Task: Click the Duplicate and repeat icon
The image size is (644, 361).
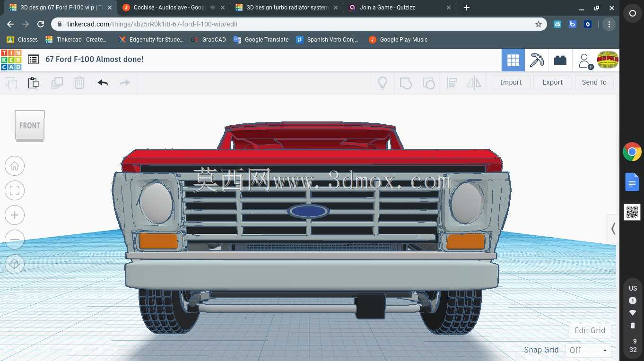Action: (x=57, y=83)
